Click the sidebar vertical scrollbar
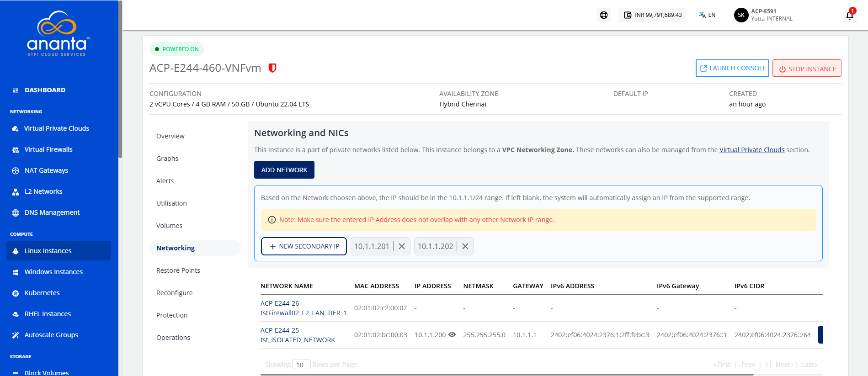 (120, 79)
